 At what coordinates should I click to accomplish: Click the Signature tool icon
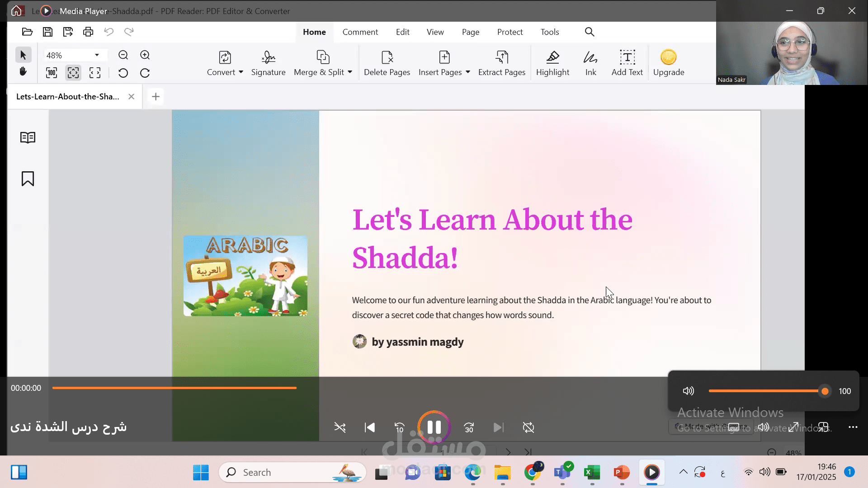point(268,57)
